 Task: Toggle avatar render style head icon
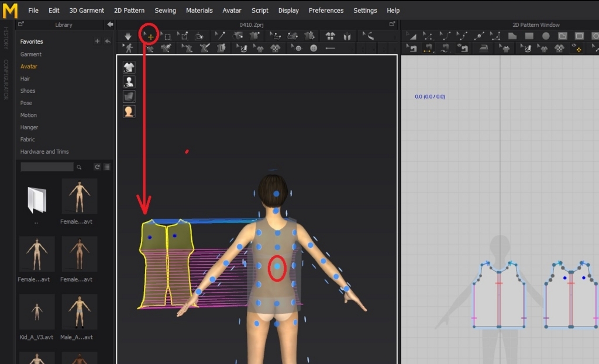point(129,112)
